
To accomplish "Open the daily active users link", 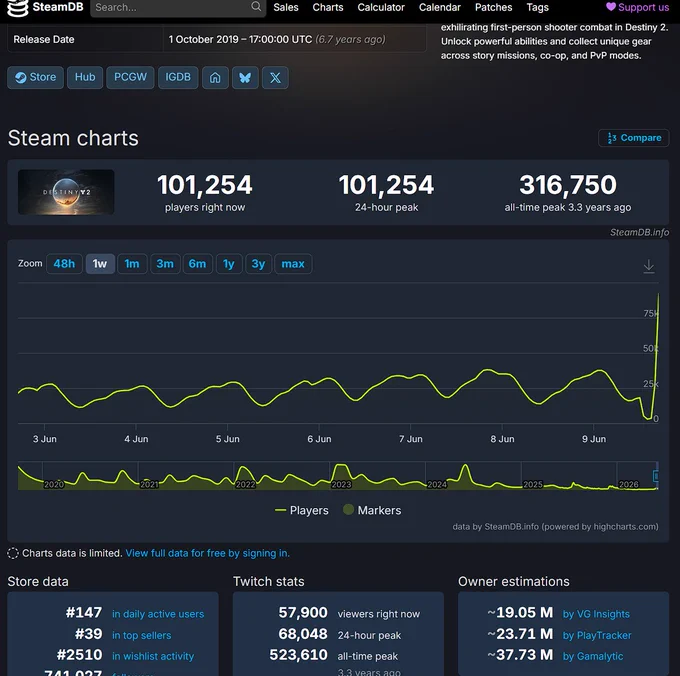I will coord(158,614).
